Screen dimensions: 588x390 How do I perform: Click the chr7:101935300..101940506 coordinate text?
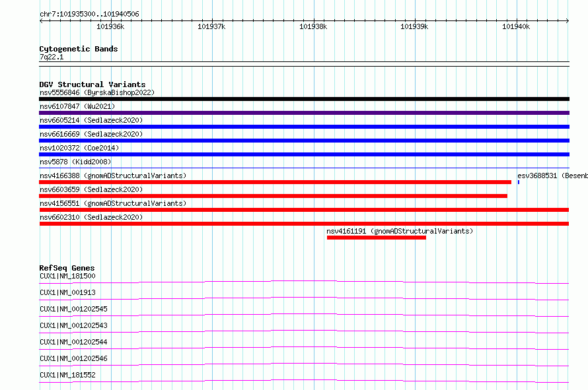click(89, 14)
